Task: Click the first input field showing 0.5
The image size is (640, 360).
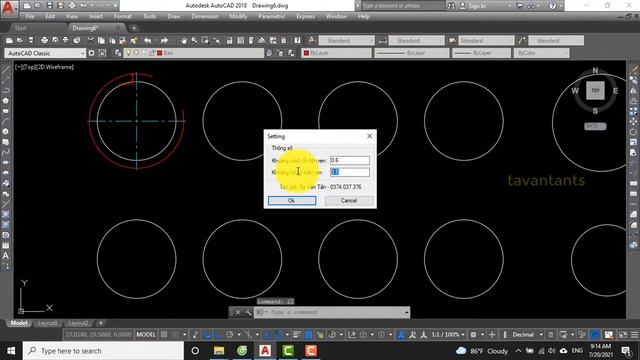Action: pos(350,160)
